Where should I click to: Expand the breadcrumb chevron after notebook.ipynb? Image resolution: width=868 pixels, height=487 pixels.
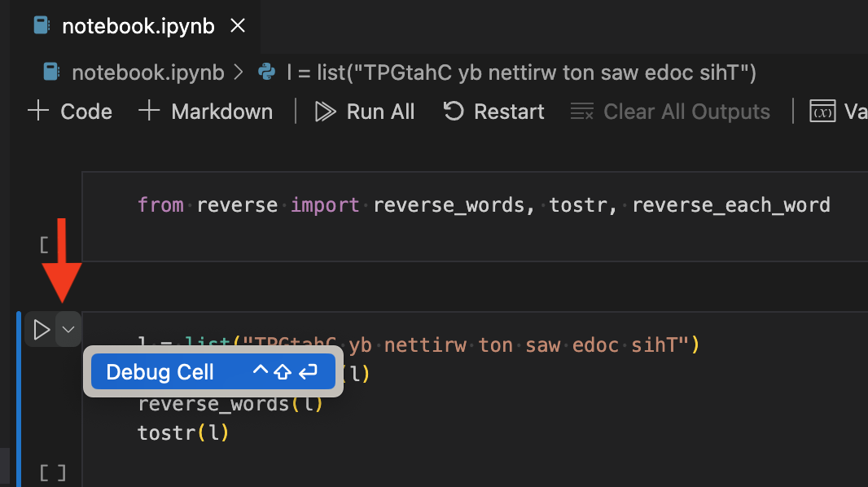(239, 72)
